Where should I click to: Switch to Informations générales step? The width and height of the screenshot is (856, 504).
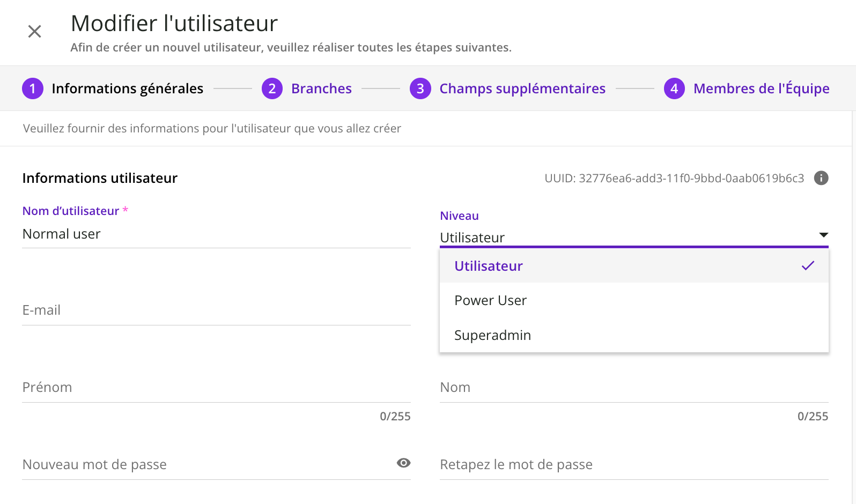click(x=127, y=88)
